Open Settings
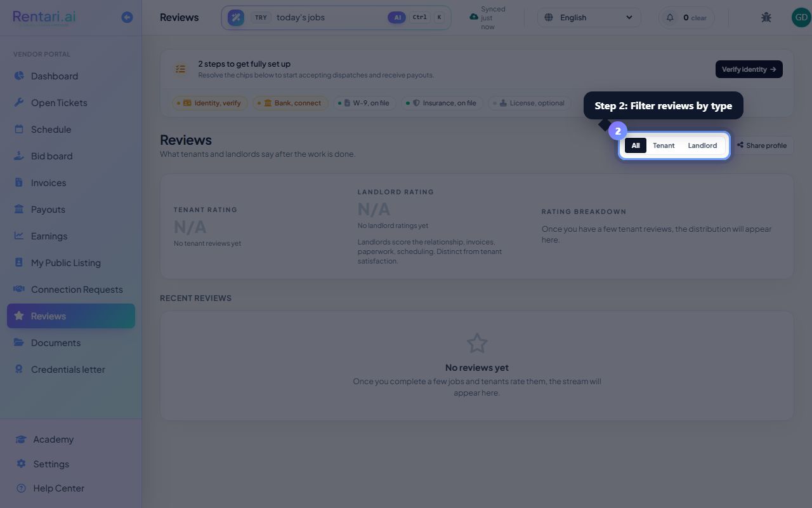812x508 pixels. click(71, 464)
